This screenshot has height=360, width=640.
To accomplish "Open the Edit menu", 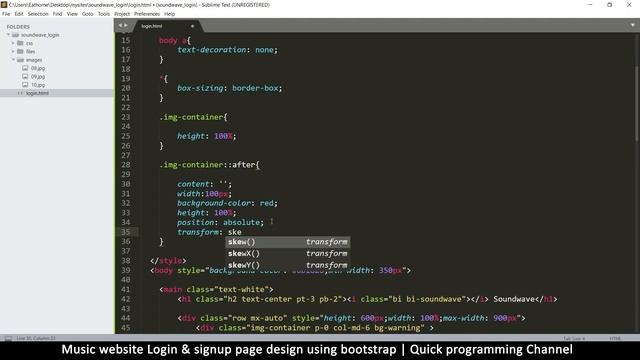I will coord(19,14).
